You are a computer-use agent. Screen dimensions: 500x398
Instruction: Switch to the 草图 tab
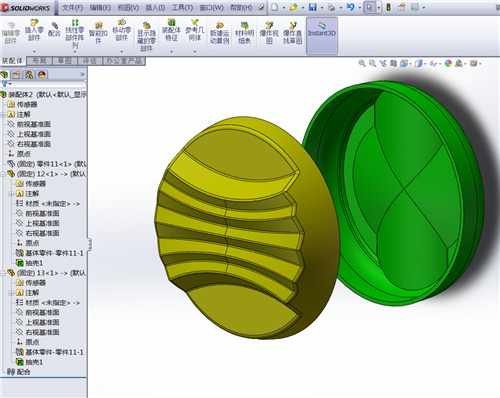(65, 61)
